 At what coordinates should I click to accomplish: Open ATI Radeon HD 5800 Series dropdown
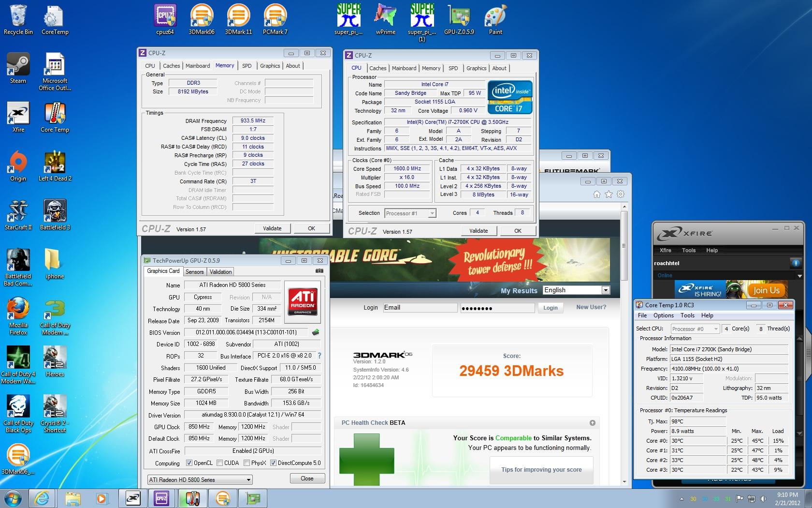200,479
